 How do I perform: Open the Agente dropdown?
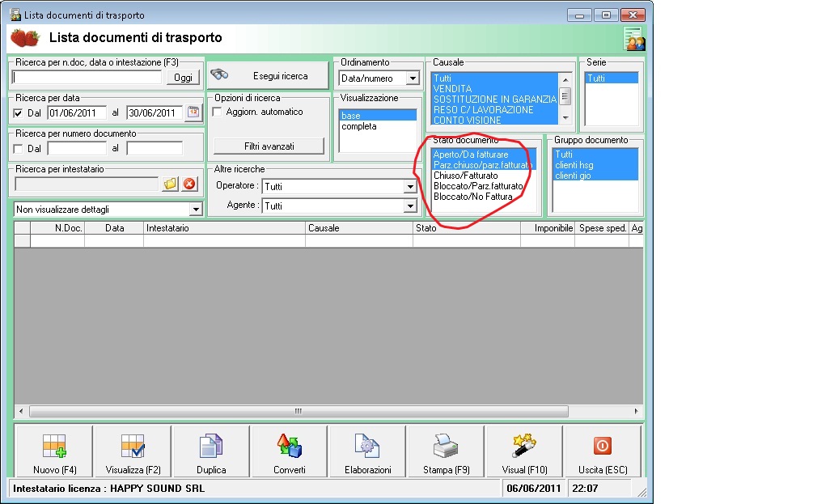410,205
